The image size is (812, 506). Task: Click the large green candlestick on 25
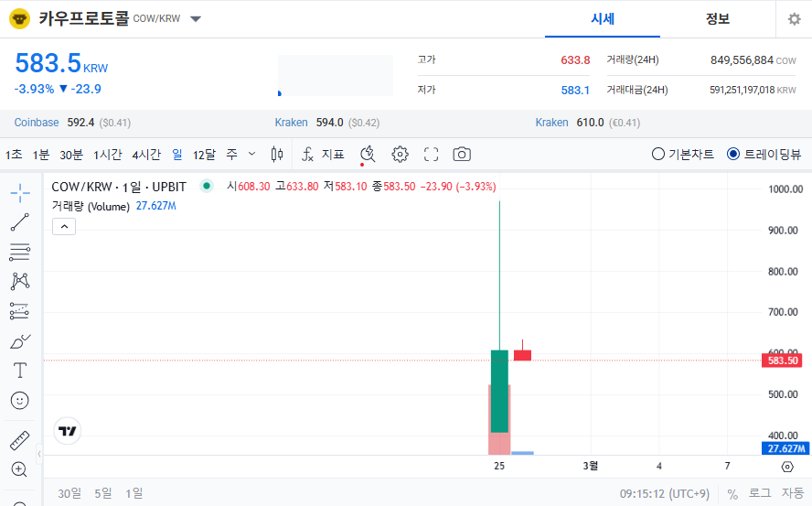click(x=499, y=391)
